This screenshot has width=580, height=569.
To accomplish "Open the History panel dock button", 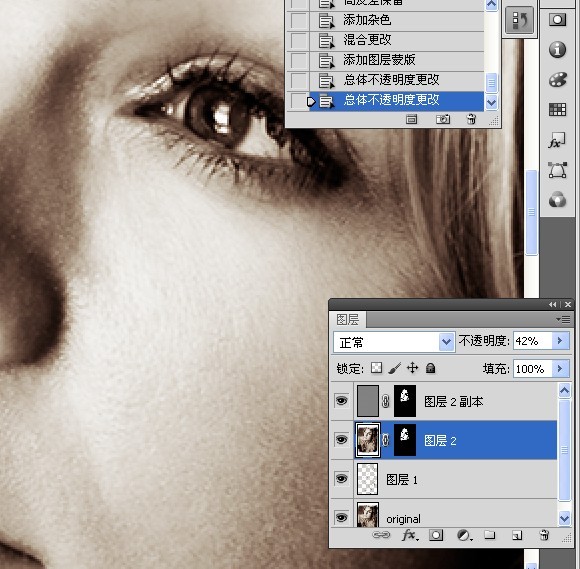I will click(x=519, y=20).
